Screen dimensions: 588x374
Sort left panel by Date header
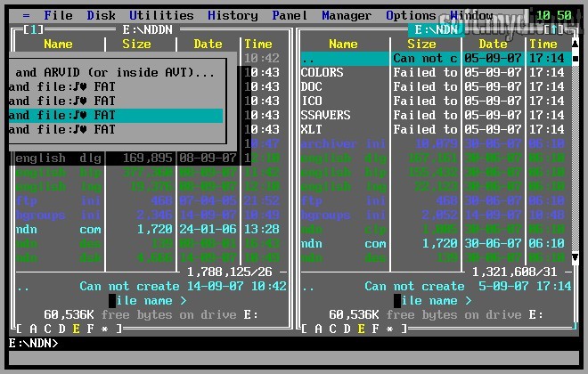tap(208, 44)
